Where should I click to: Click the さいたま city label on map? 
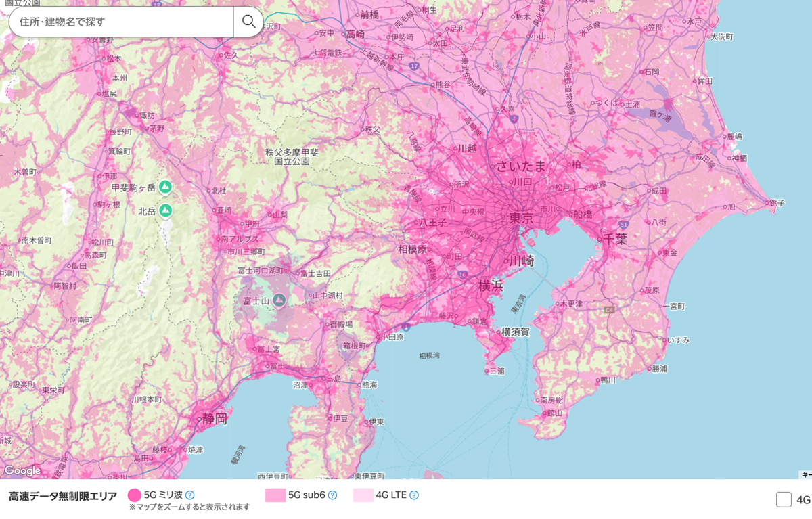(521, 166)
